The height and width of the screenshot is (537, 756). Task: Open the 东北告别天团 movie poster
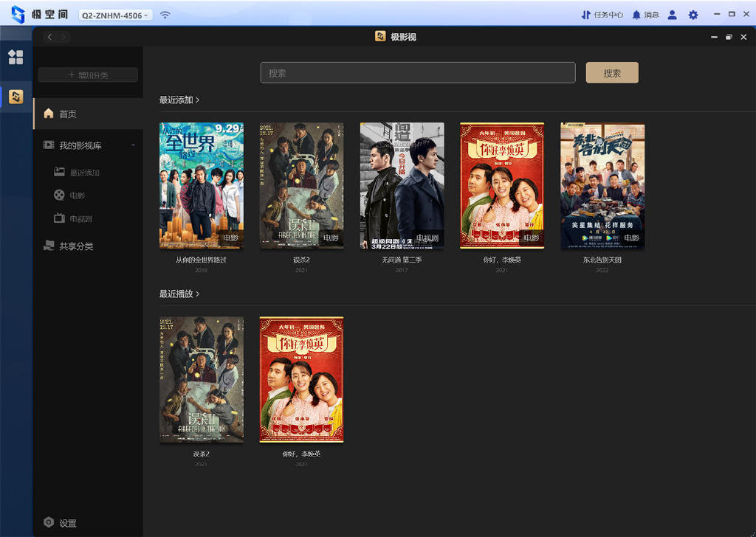pos(602,186)
